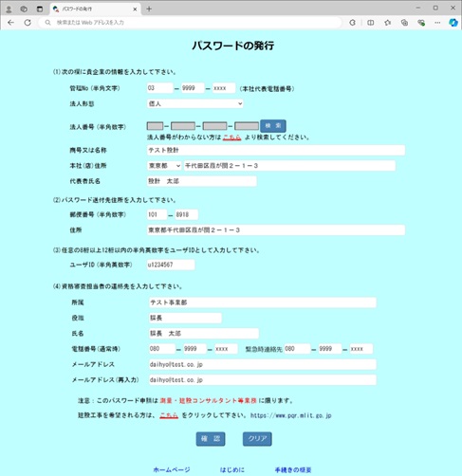Focus the browser address bar
The width and height of the screenshot is (462, 476).
click(190, 23)
